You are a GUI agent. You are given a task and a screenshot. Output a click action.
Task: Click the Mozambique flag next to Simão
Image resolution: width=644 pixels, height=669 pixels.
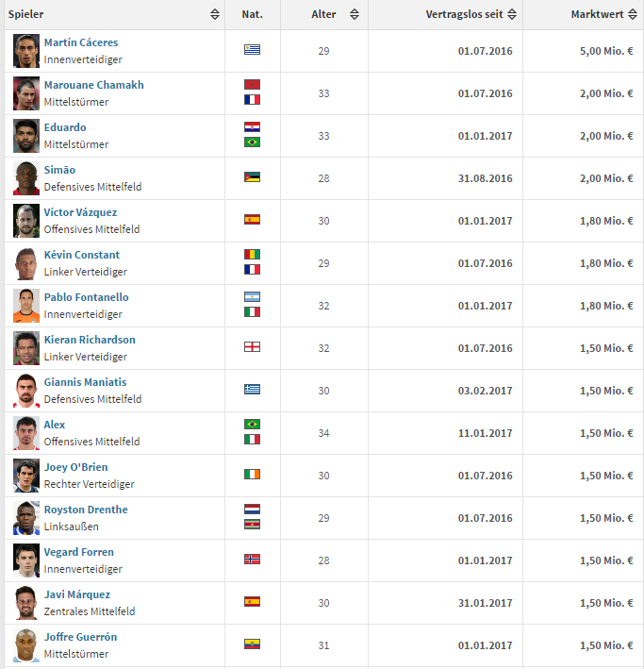[252, 177]
